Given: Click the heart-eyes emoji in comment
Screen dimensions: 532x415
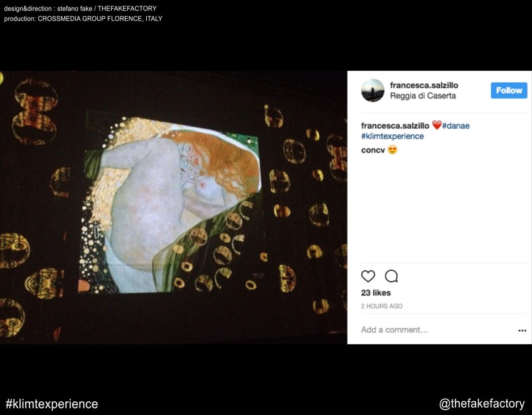Looking at the screenshot, I should (x=392, y=150).
